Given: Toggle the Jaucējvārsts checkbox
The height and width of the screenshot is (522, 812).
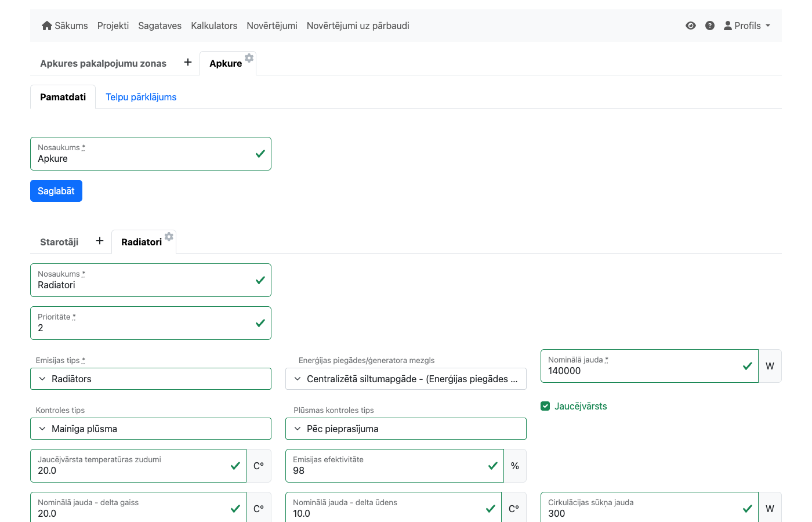Looking at the screenshot, I should coord(545,406).
